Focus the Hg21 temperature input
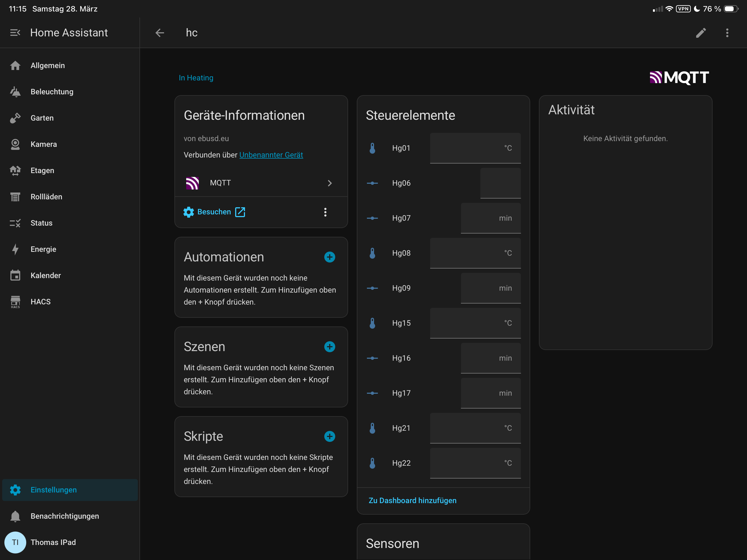This screenshot has height=560, width=747. [x=475, y=428]
